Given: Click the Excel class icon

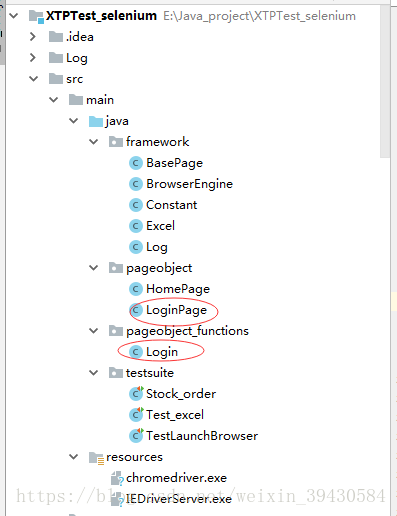Looking at the screenshot, I should pos(136,226).
